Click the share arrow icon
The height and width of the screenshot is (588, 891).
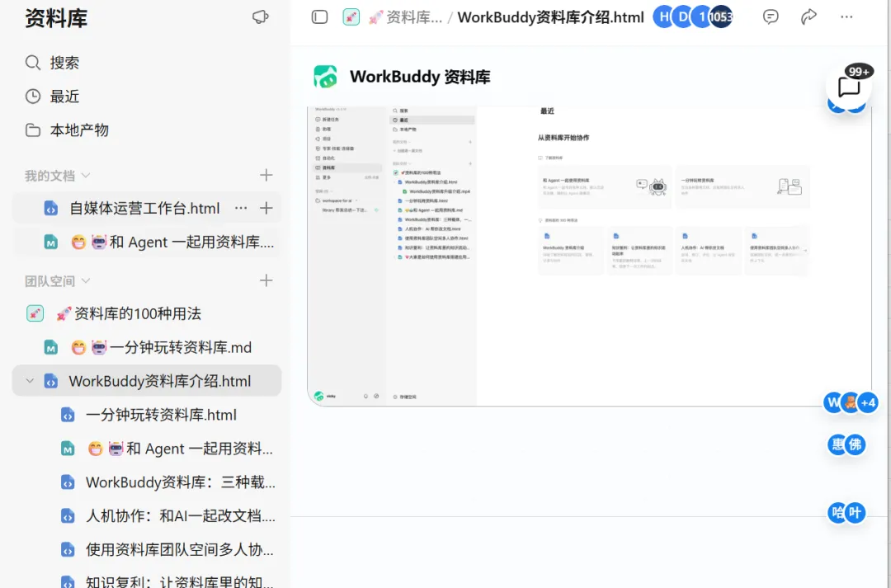click(x=808, y=17)
